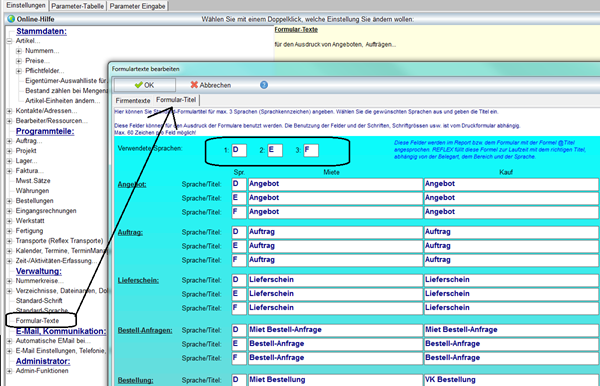Click the Miet Bestellung title field
This screenshot has height=386, width=600.
click(x=335, y=380)
